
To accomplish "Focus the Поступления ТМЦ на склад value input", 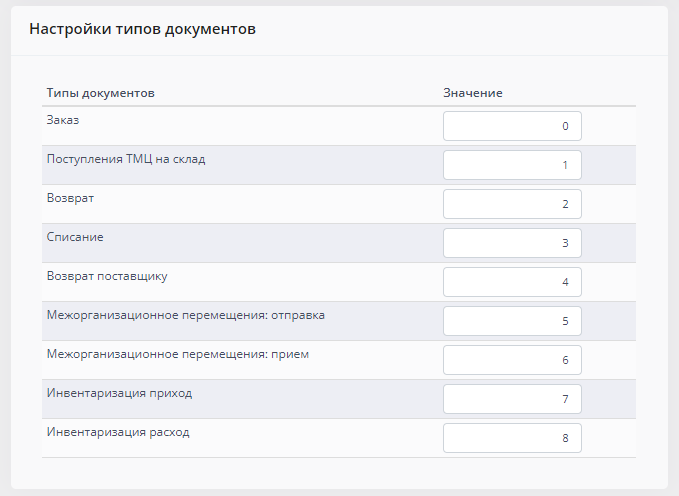I will [512, 165].
